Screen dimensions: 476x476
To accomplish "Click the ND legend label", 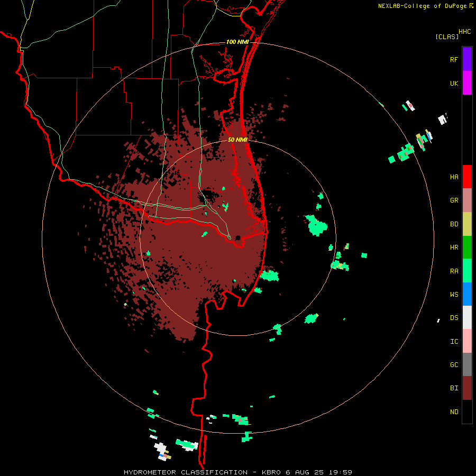I will click(x=454, y=412).
